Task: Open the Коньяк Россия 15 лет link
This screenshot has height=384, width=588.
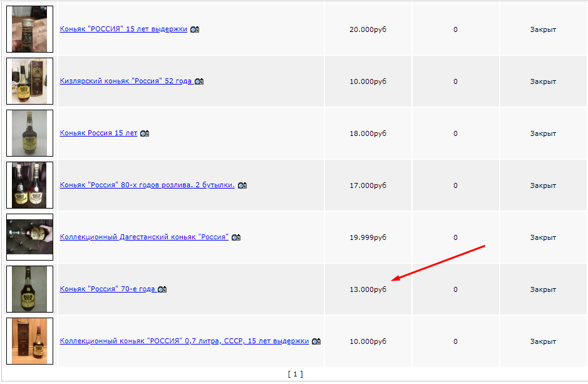Action: click(x=98, y=133)
